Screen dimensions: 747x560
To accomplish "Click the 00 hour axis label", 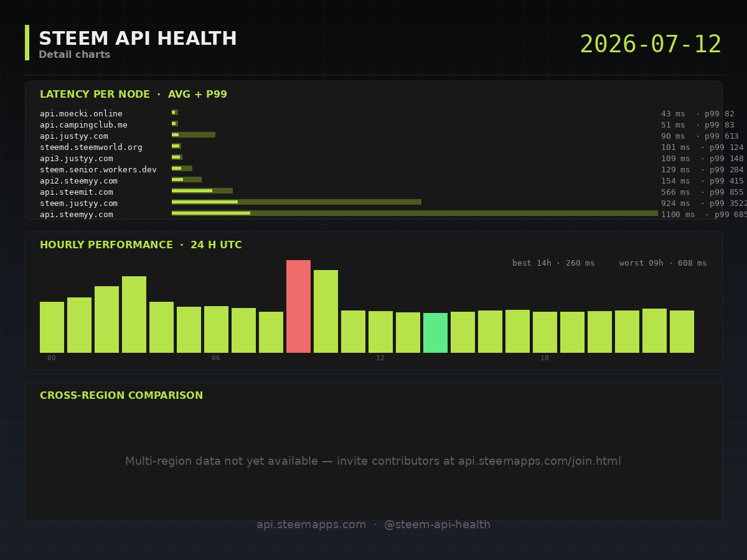I will click(52, 358).
